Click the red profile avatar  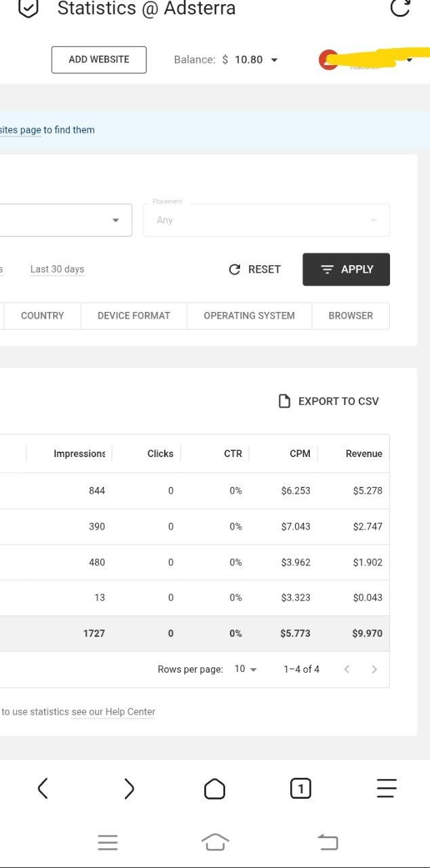(x=328, y=60)
